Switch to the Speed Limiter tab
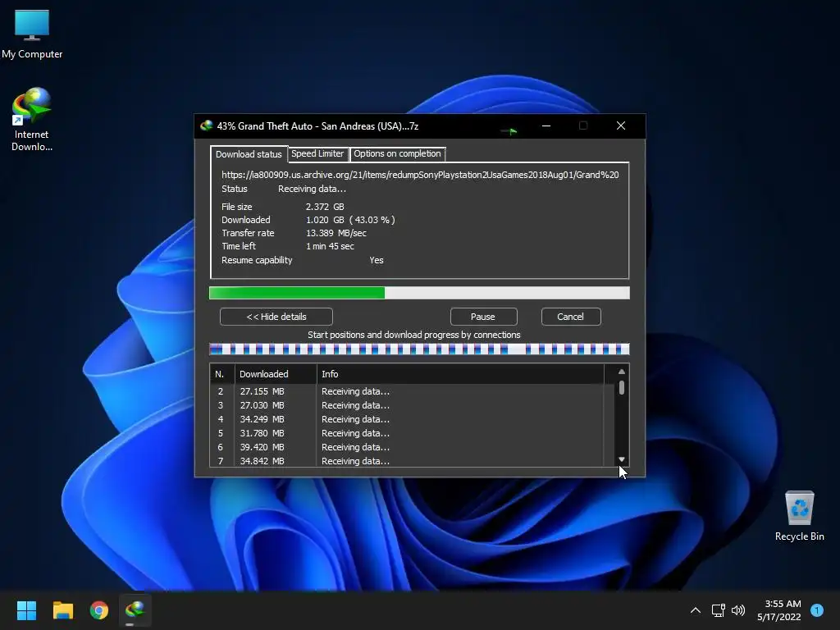The height and width of the screenshot is (630, 840). click(x=317, y=153)
